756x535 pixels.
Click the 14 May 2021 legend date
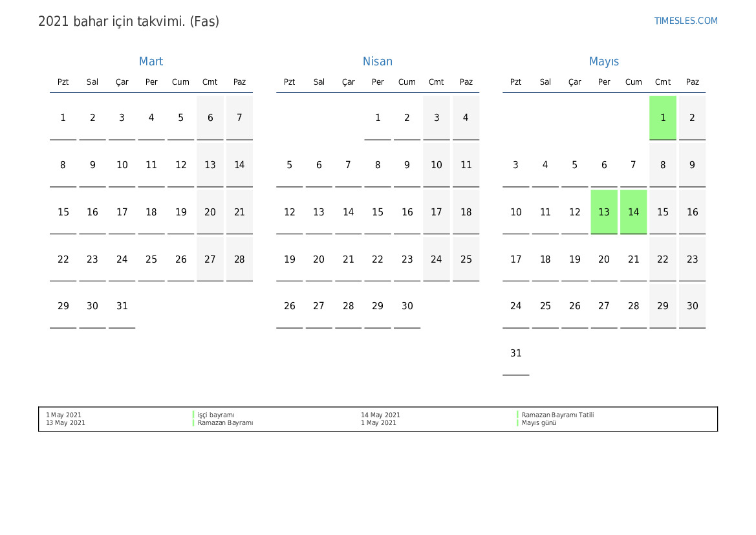coord(380,415)
